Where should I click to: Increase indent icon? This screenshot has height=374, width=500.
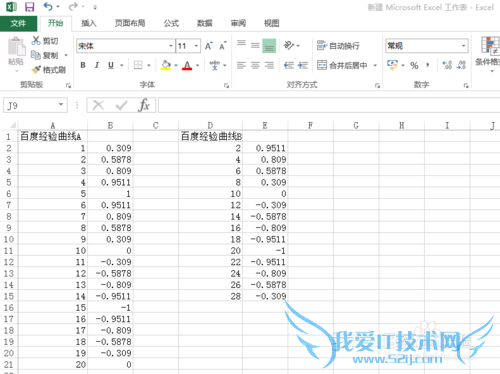tap(303, 65)
